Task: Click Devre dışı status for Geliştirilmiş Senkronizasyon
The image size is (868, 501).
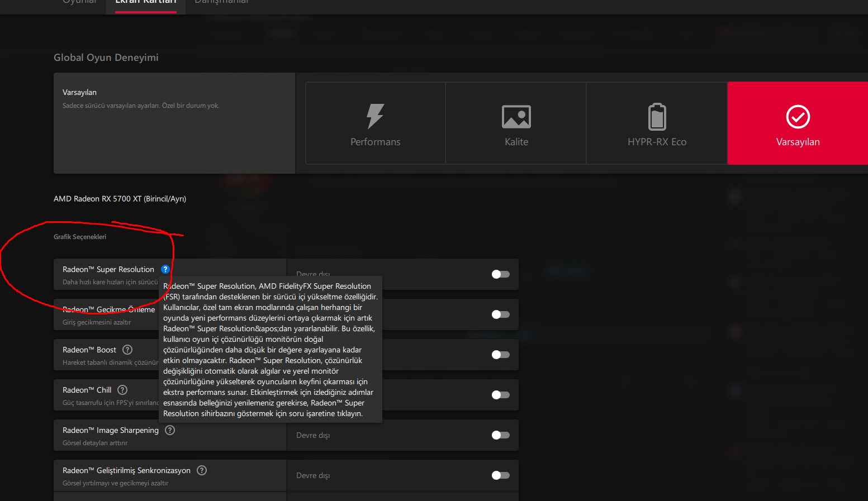Action: pyautogui.click(x=313, y=475)
